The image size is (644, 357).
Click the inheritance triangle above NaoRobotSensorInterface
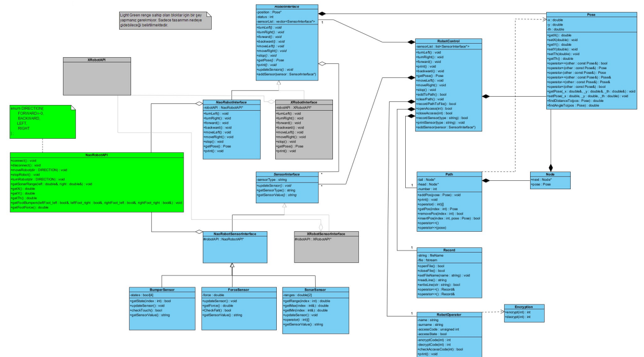click(285, 206)
